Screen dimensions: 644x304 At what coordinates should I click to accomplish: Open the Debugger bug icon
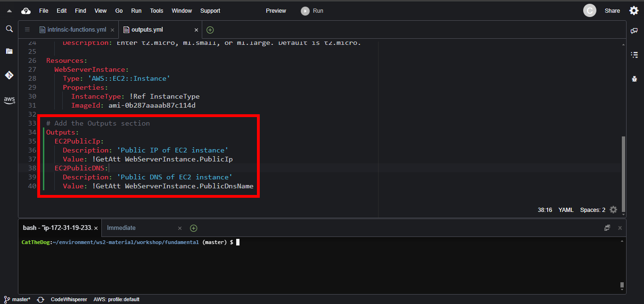click(x=634, y=79)
